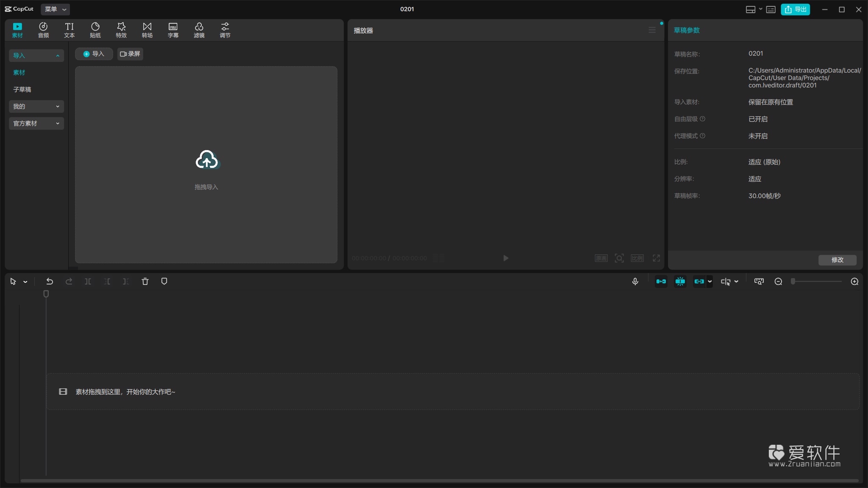868x488 pixels.
Task: Expand the 我的 dropdown
Action: pyautogui.click(x=36, y=106)
